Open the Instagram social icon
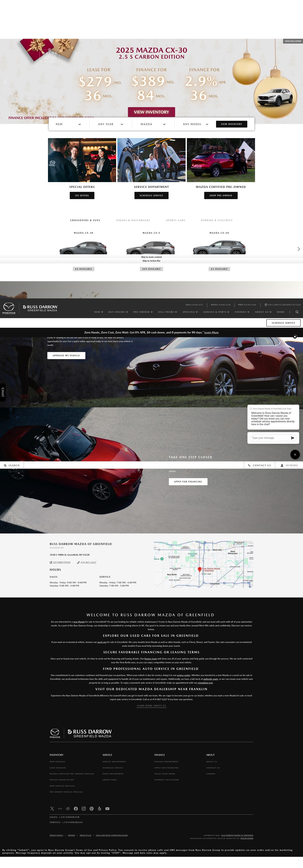 (84, 809)
